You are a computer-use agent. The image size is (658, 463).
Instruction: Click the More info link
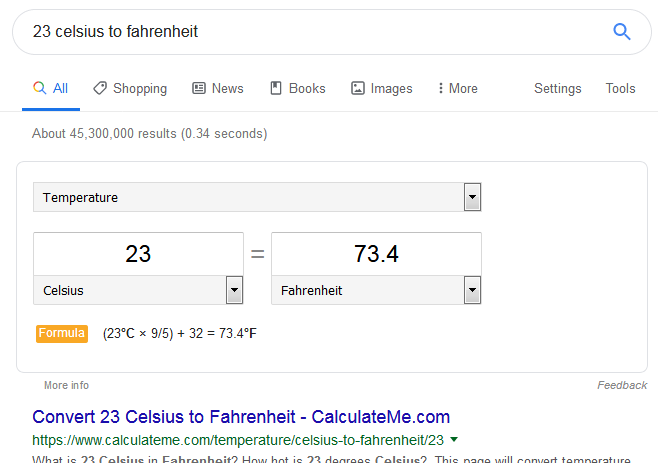pyautogui.click(x=66, y=385)
